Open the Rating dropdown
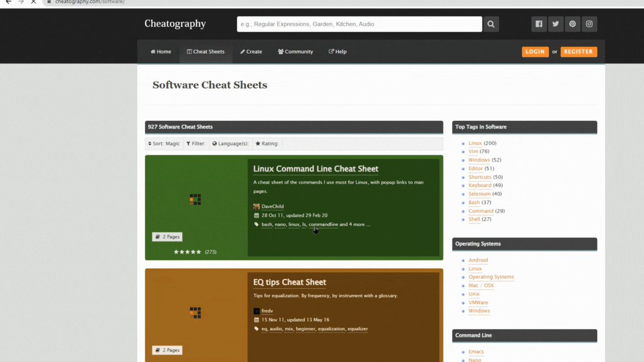 coord(267,144)
